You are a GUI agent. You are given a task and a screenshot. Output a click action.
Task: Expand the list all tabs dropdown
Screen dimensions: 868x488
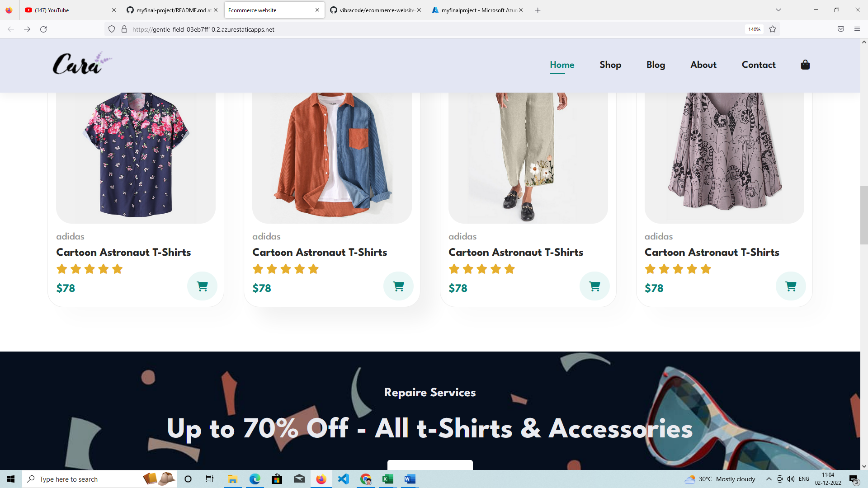(x=778, y=10)
